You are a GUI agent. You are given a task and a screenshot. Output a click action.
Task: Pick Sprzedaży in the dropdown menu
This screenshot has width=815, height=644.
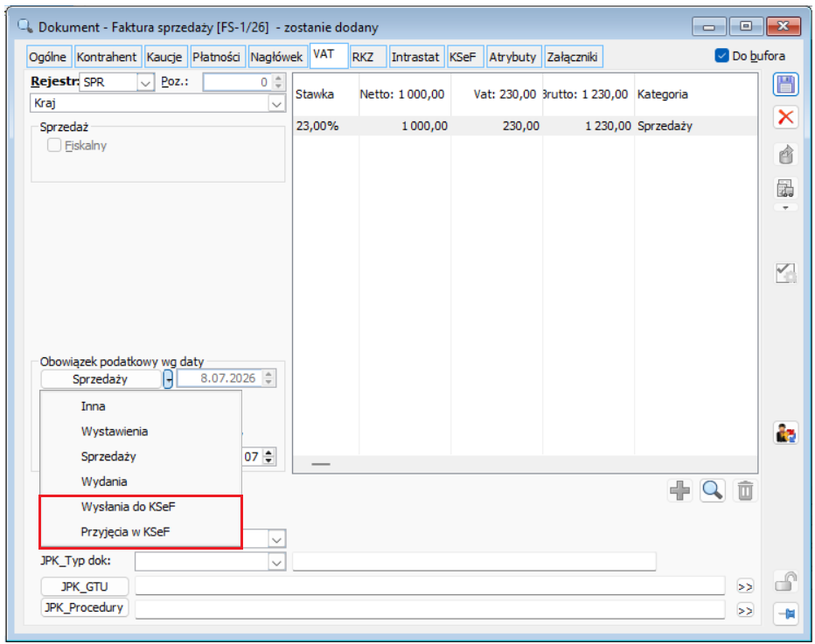(x=141, y=456)
